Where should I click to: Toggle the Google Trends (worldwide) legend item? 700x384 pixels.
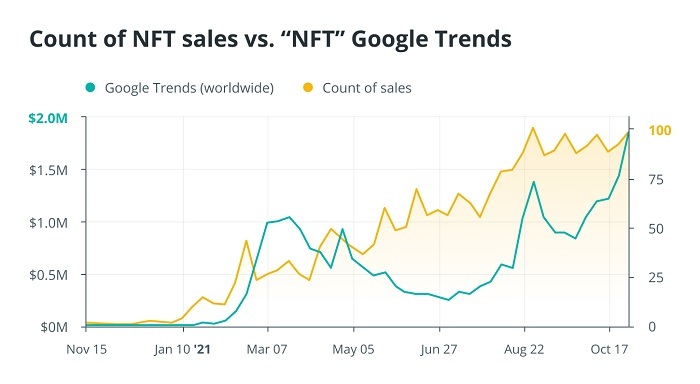pos(179,88)
